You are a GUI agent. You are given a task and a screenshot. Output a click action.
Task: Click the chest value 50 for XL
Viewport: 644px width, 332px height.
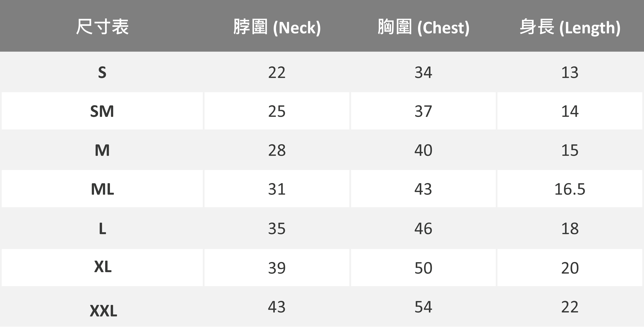423,268
